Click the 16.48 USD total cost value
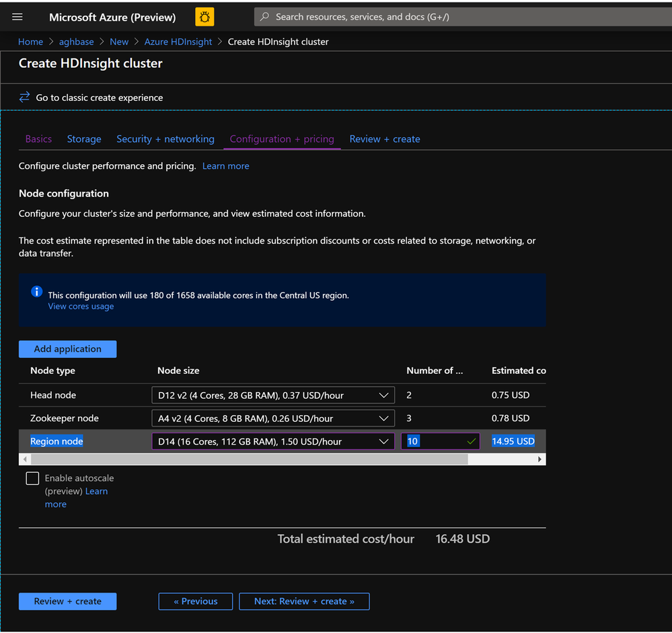Image resolution: width=672 pixels, height=633 pixels. [462, 539]
